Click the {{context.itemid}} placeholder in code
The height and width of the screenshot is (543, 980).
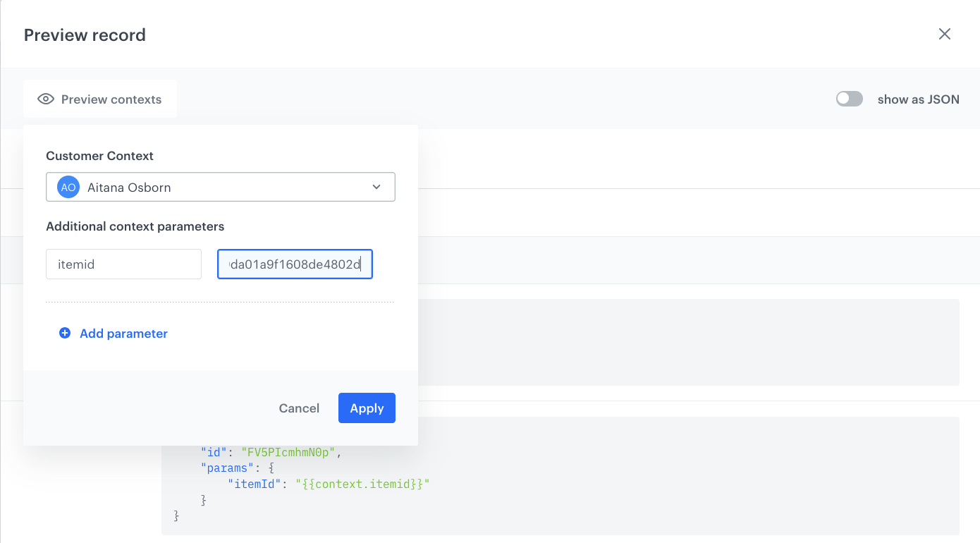362,484
